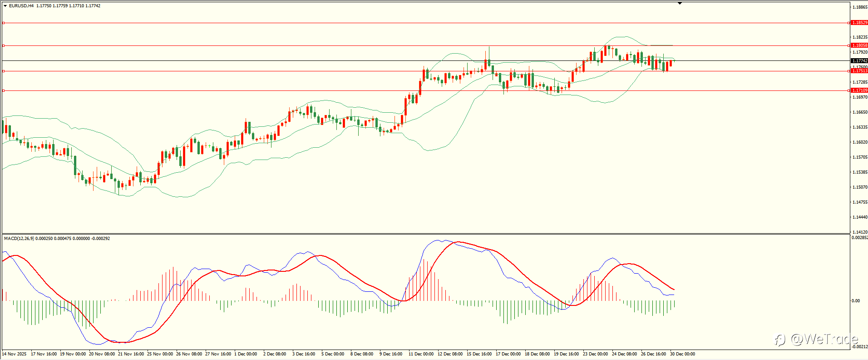Grab the left-end handle of the 1.17109 line

point(3,90)
